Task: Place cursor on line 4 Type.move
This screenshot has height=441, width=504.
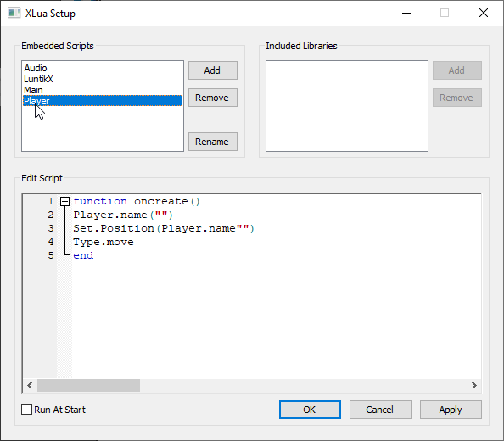Action: pyautogui.click(x=104, y=242)
